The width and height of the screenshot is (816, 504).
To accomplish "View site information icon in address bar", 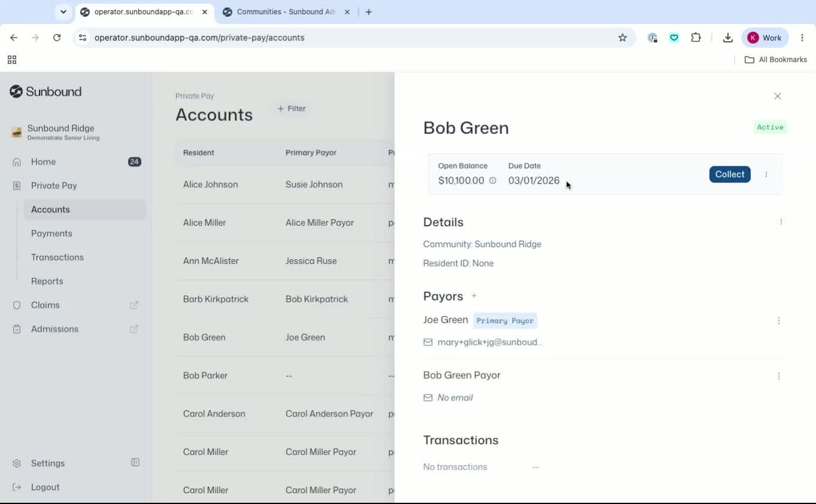I will pyautogui.click(x=83, y=38).
